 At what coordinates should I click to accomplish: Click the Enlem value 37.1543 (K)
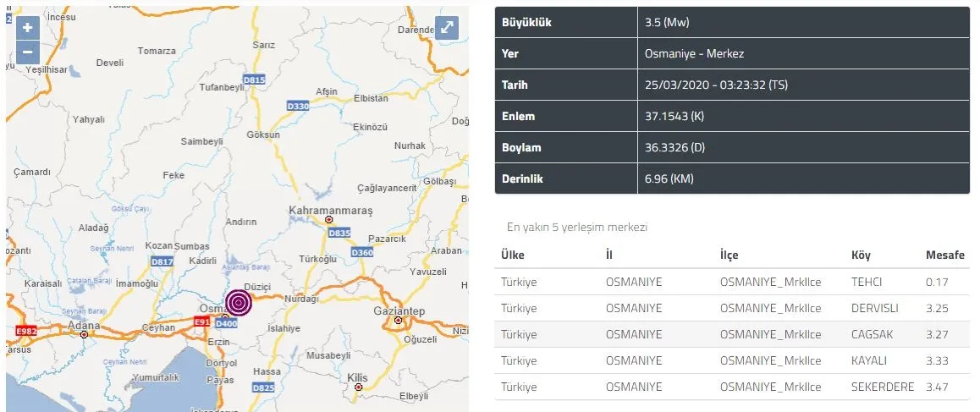point(674,116)
